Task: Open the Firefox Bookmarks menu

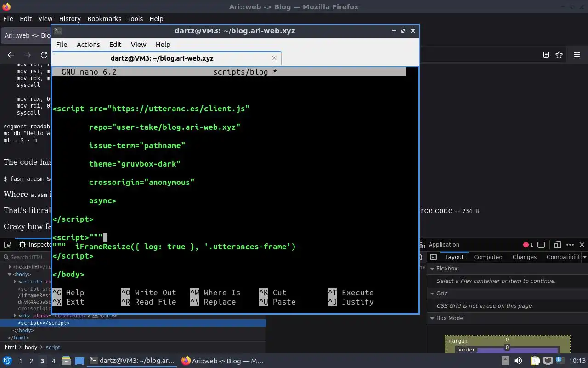Action: (x=104, y=19)
